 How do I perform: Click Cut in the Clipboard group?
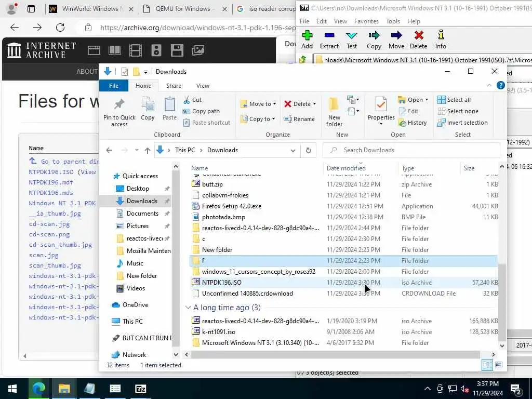click(192, 100)
